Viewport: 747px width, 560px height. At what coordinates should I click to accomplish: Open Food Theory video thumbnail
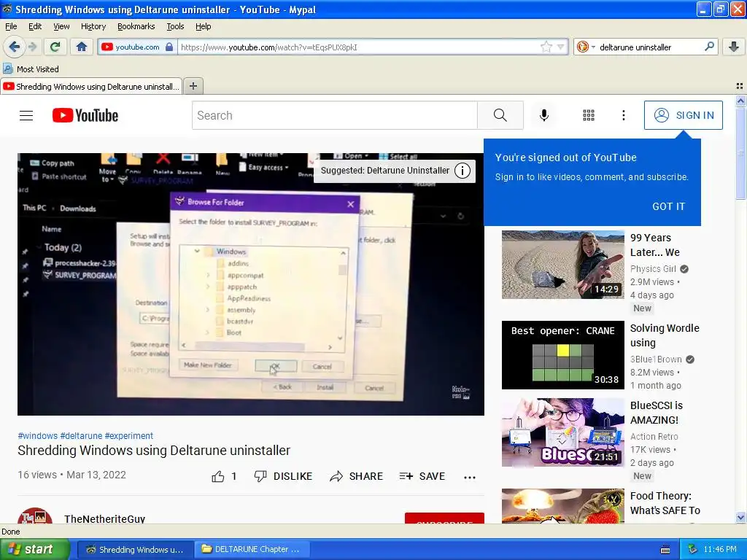562,506
